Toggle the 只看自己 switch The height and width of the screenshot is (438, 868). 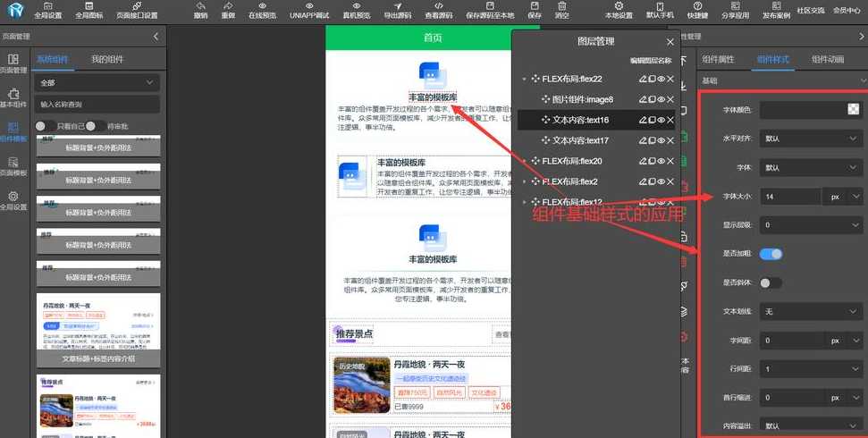tap(45, 126)
